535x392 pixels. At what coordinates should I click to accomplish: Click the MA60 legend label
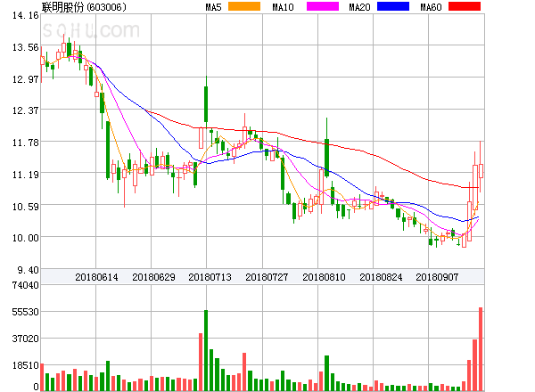(431, 7)
